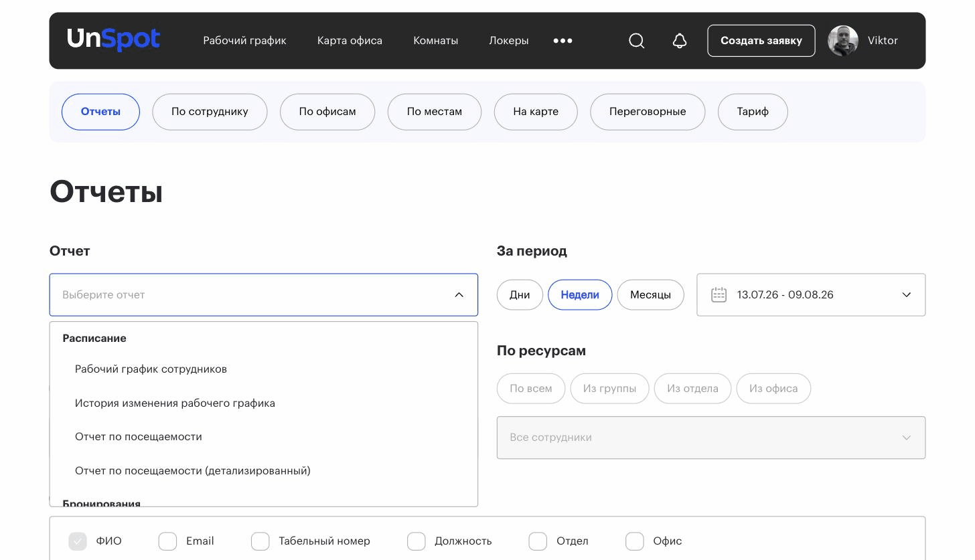Switch to По местам tab
This screenshot has width=975, height=560.
(x=435, y=112)
